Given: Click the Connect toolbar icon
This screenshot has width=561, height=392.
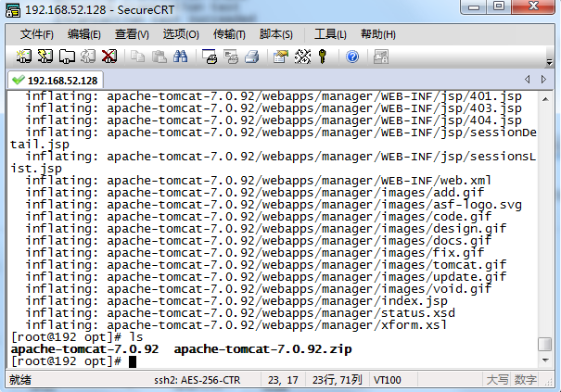Looking at the screenshot, I should tap(23, 57).
